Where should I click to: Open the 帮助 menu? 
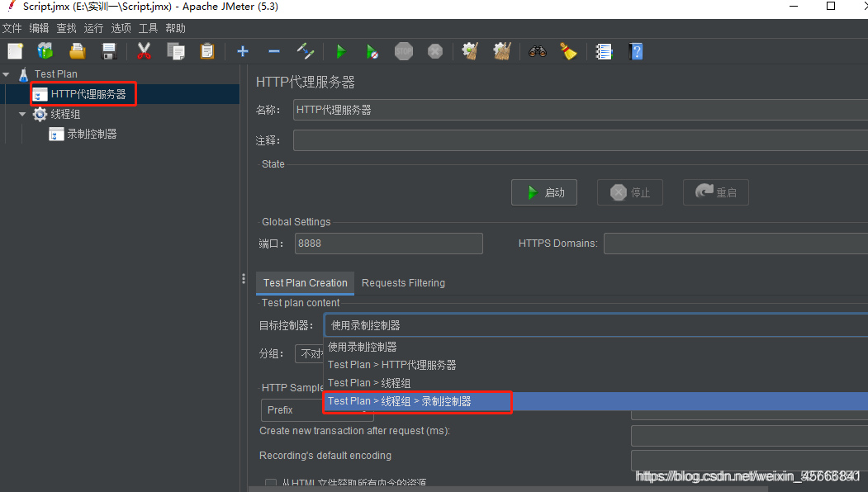coord(175,28)
